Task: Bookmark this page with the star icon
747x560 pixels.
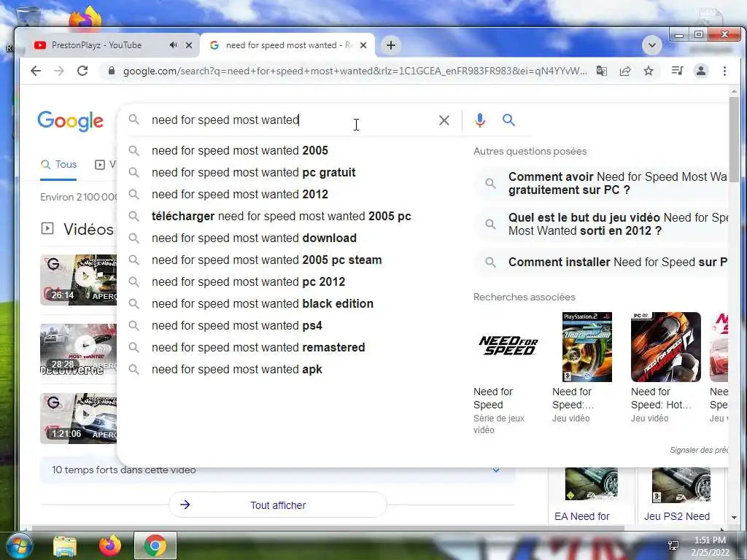Action: coord(649,71)
